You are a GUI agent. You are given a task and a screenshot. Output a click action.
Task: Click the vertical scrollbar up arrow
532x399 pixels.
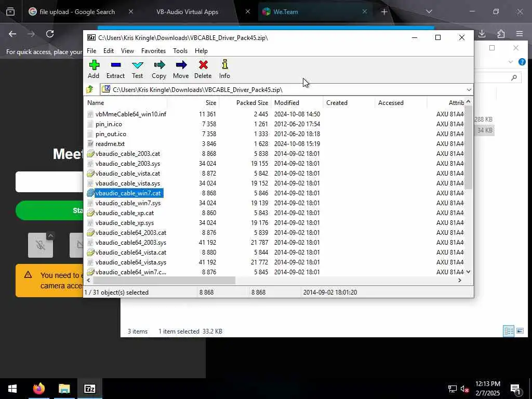pos(469,101)
